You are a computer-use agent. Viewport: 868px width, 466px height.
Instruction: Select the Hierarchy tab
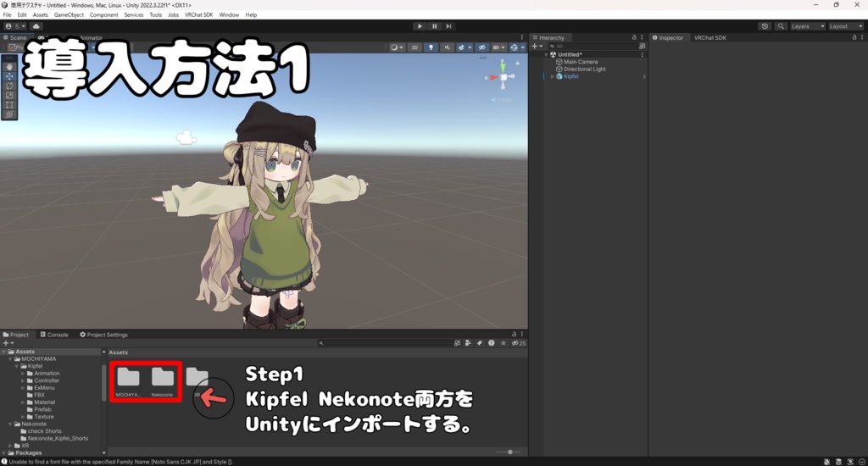point(548,37)
